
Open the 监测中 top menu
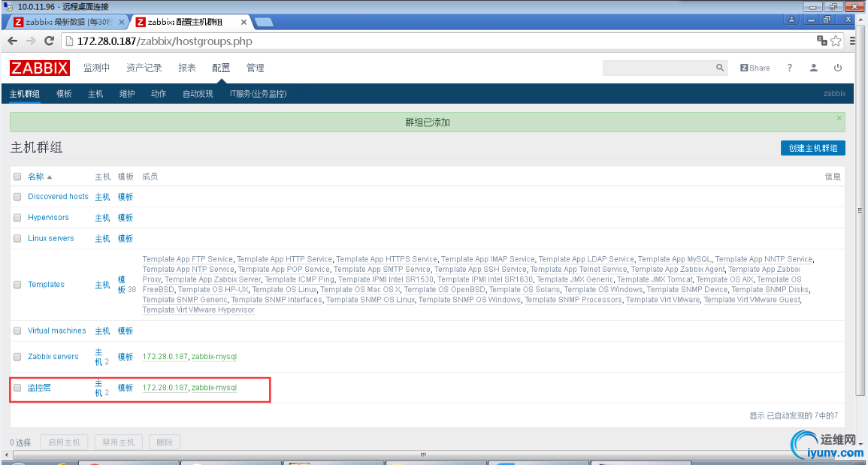click(x=96, y=68)
